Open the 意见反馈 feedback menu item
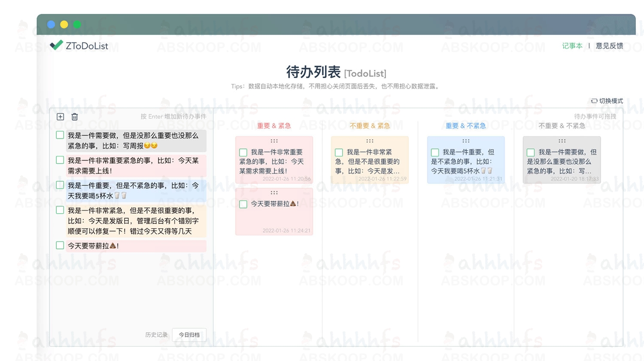This screenshot has height=361, width=644. [608, 46]
